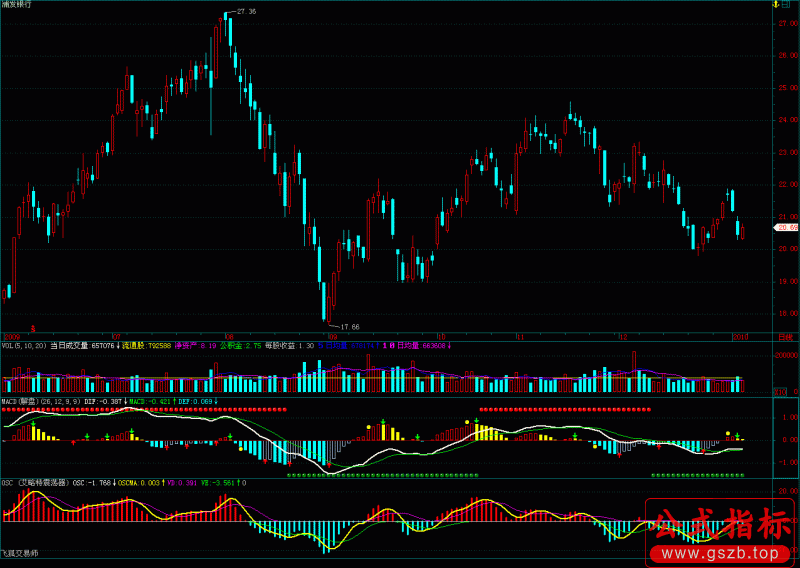Select the 浦发银行 stock title
This screenshot has width=800, height=568.
[x=16, y=5]
